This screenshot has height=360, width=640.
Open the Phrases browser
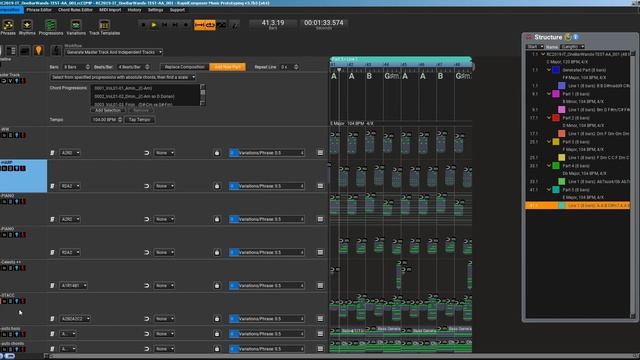tap(8, 27)
